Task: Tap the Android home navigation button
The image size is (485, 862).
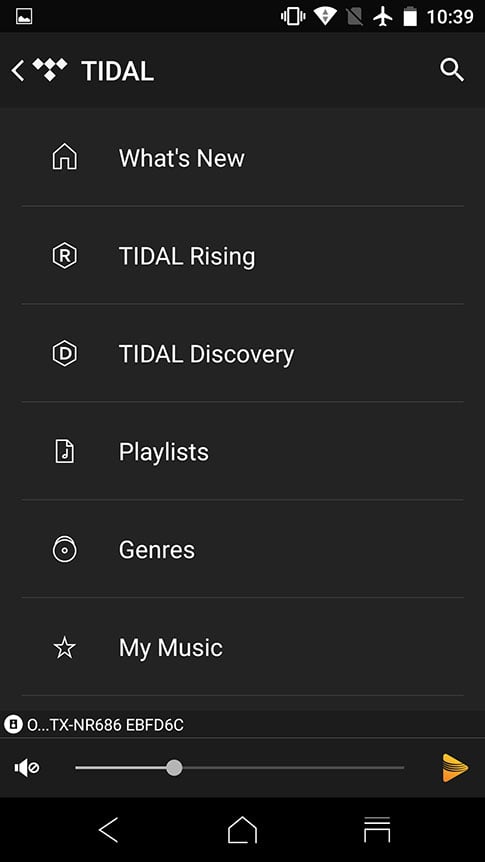Action: 242,830
